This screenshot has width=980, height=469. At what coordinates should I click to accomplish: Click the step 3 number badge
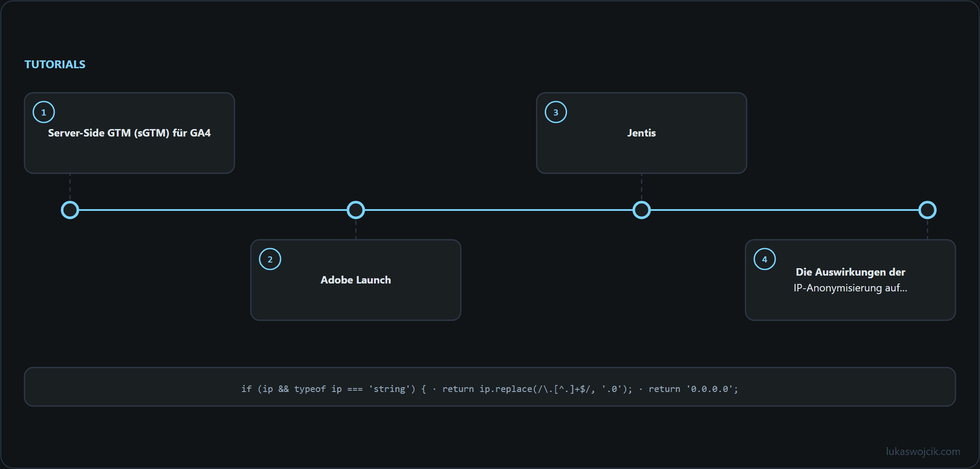point(556,112)
